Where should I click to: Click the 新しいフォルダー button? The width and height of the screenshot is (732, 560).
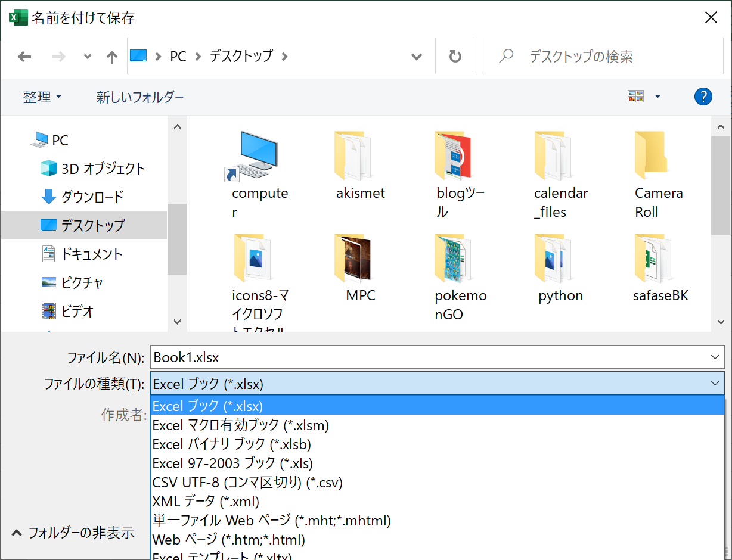(x=140, y=97)
